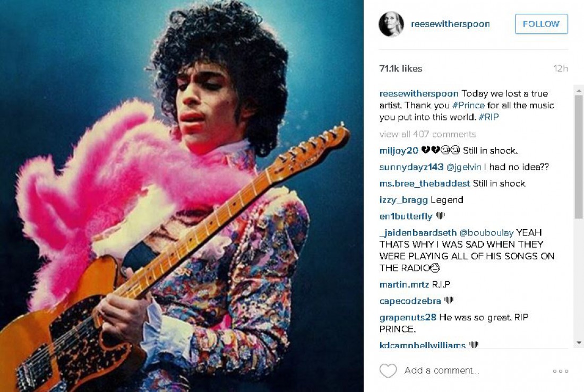The height and width of the screenshot is (392, 584).
Task: Open grapenuts28 commenter profile
Action: coord(408,318)
